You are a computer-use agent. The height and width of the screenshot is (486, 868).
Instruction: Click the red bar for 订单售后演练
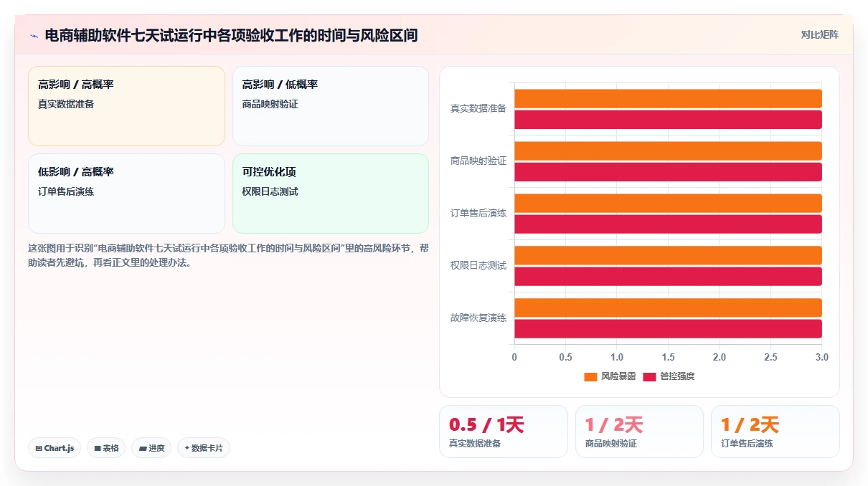pyautogui.click(x=668, y=224)
